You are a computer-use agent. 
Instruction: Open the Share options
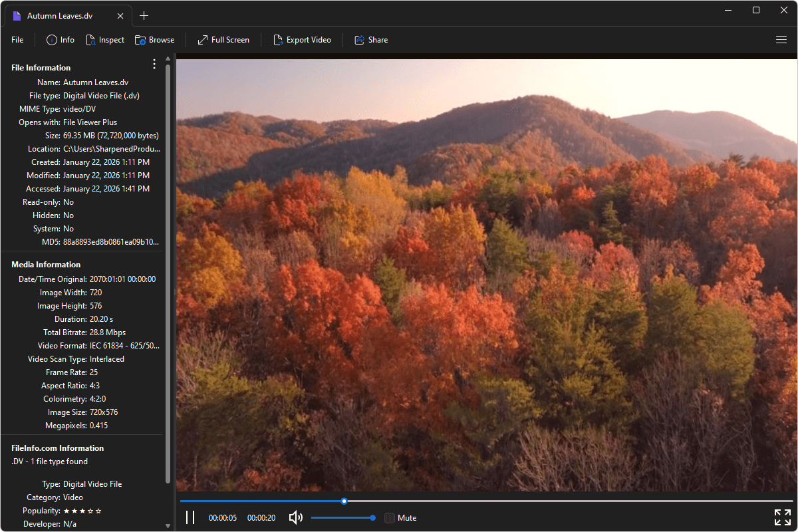(371, 40)
